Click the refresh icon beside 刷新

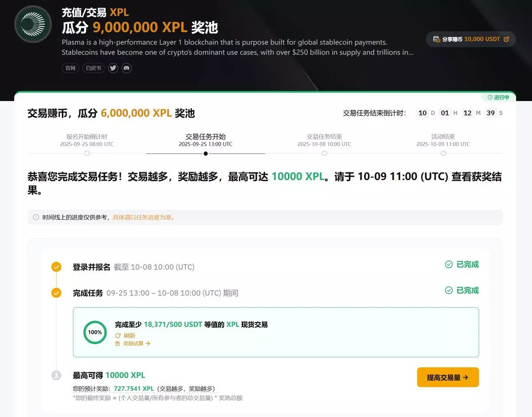coord(118,336)
